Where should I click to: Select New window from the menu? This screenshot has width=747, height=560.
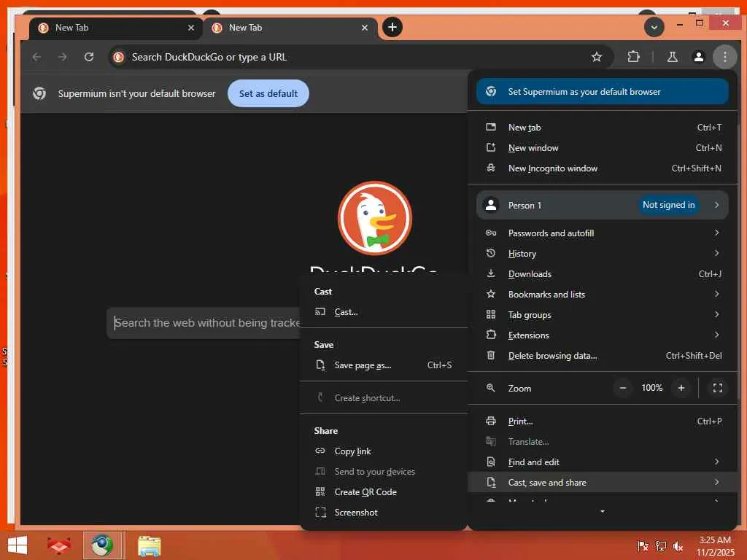602,147
